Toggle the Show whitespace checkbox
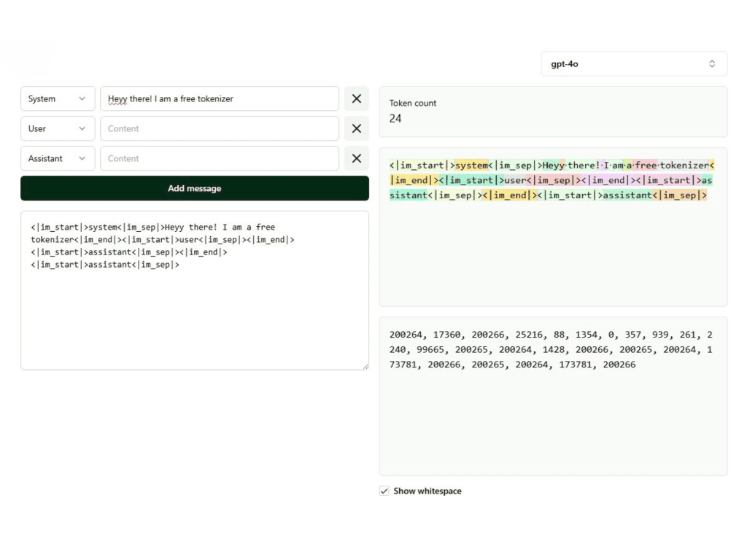Image resolution: width=747 pixels, height=560 pixels. point(384,491)
